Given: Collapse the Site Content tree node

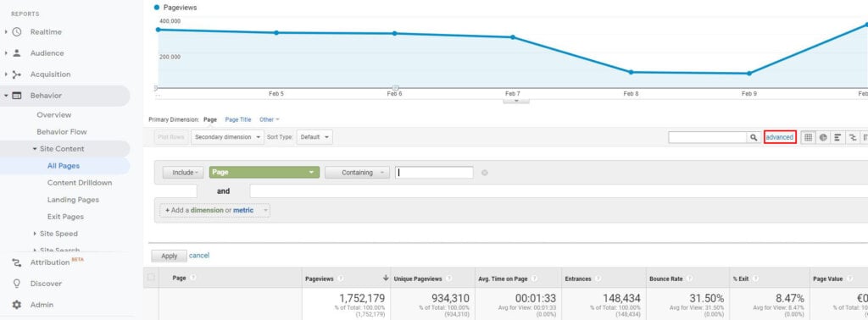Looking at the screenshot, I should point(35,149).
